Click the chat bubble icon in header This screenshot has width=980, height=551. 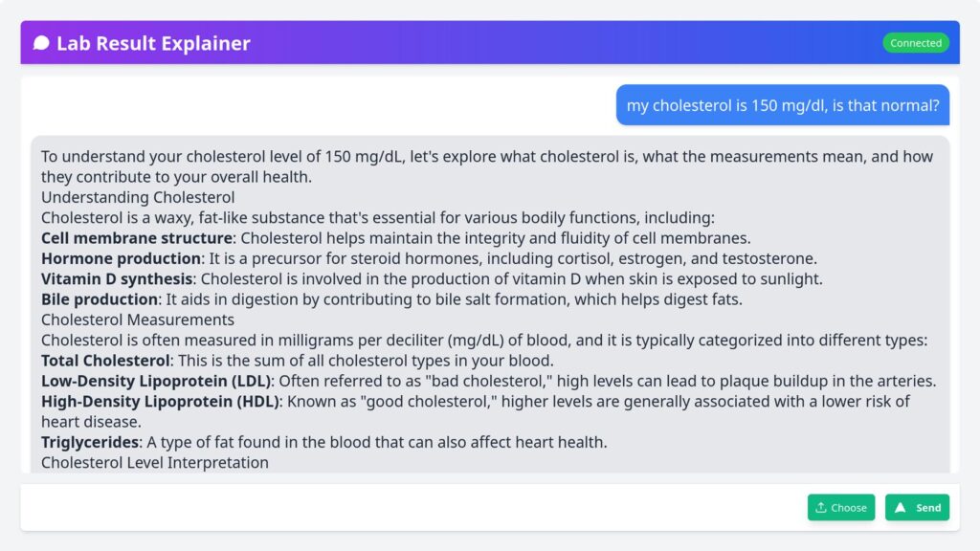click(41, 43)
